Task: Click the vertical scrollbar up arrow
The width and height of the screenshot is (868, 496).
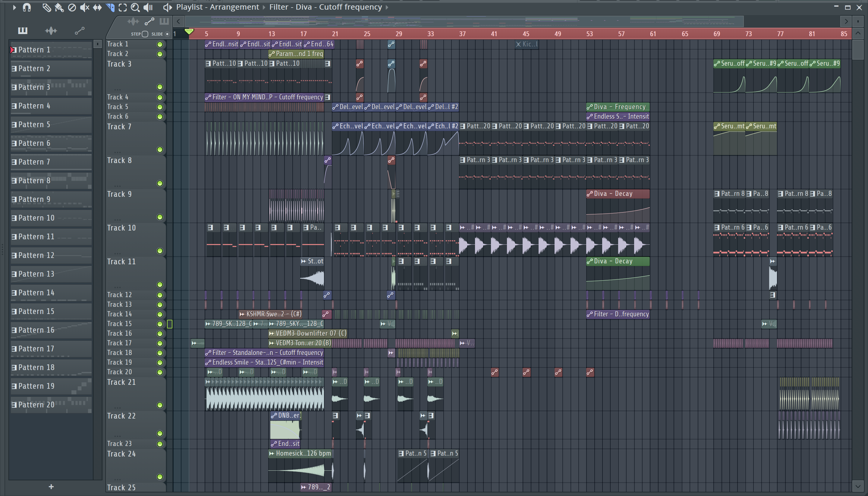Action: click(858, 33)
